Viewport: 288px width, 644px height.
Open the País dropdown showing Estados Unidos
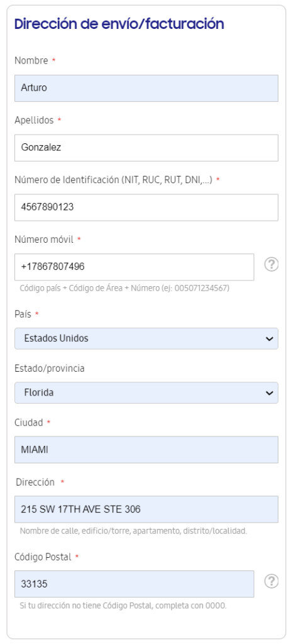pyautogui.click(x=147, y=338)
